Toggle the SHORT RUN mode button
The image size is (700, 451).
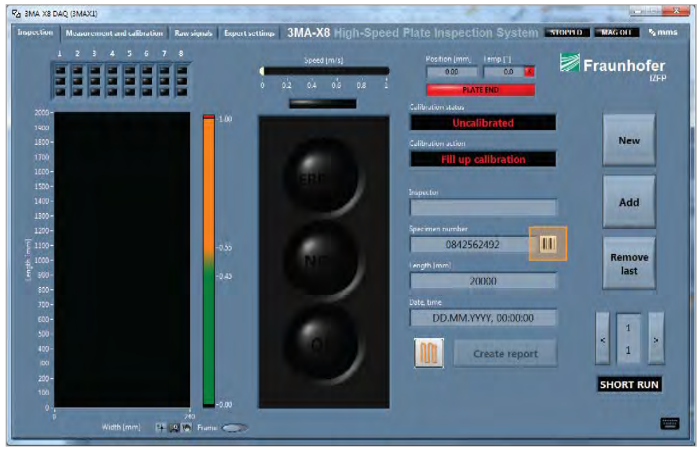point(629,384)
